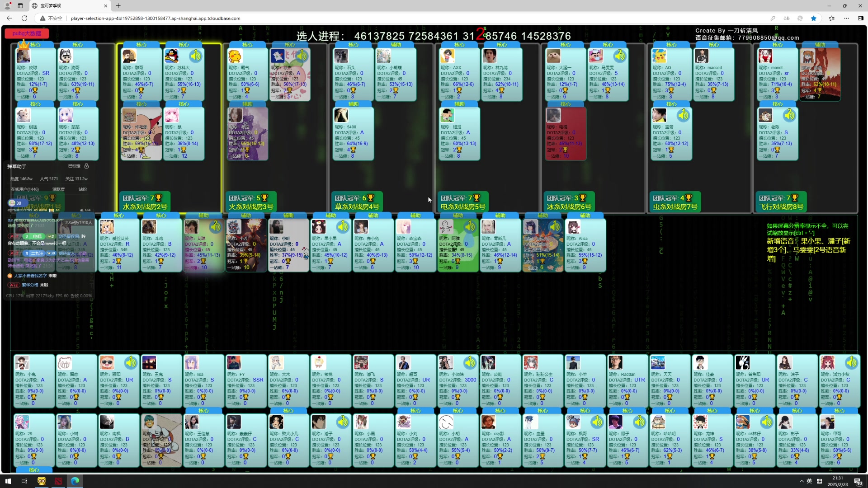Select 草系对战房4号 team label

point(357,207)
